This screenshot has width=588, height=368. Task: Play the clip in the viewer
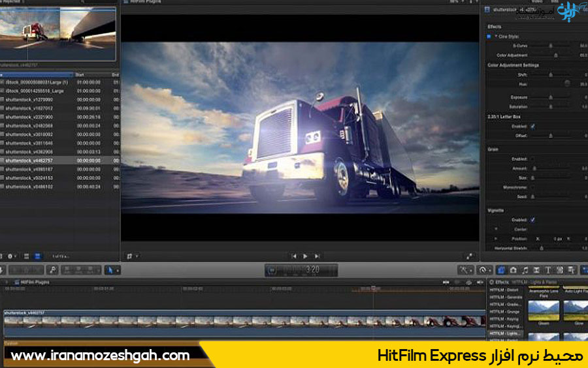pos(305,256)
